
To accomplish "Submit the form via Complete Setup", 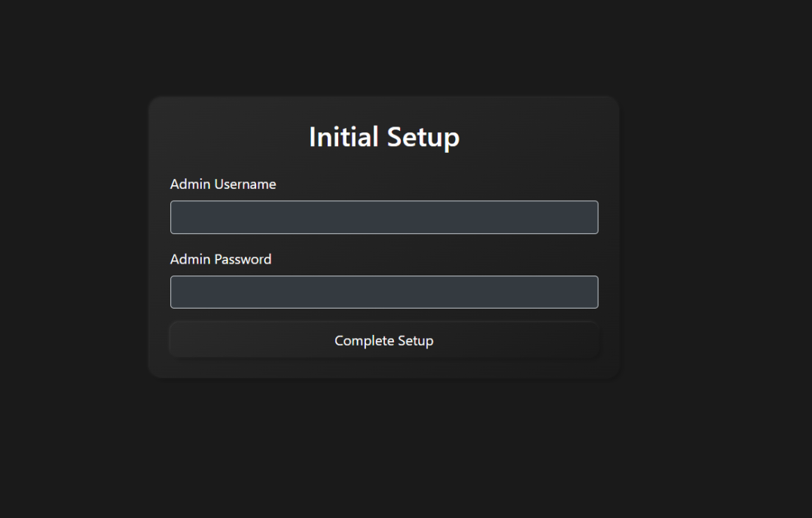I will [x=384, y=341].
